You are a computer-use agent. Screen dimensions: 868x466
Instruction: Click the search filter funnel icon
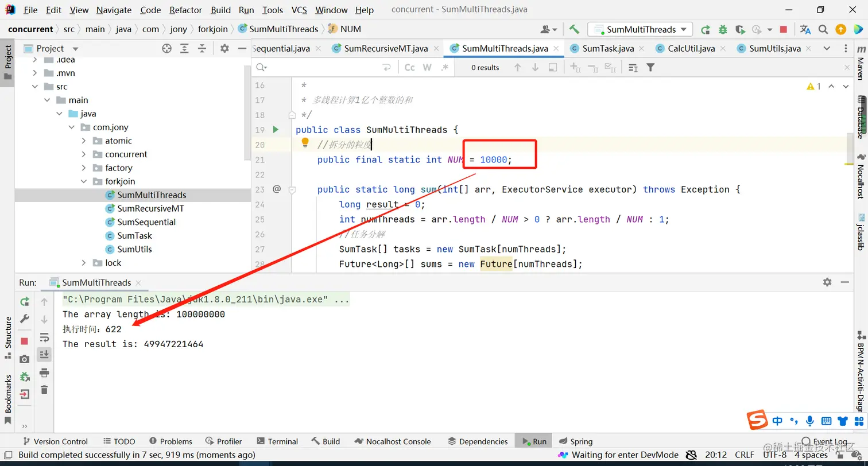[650, 68]
